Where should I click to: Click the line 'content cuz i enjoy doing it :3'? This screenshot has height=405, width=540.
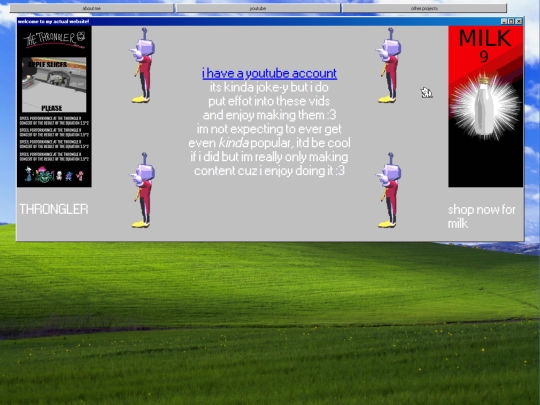269,171
